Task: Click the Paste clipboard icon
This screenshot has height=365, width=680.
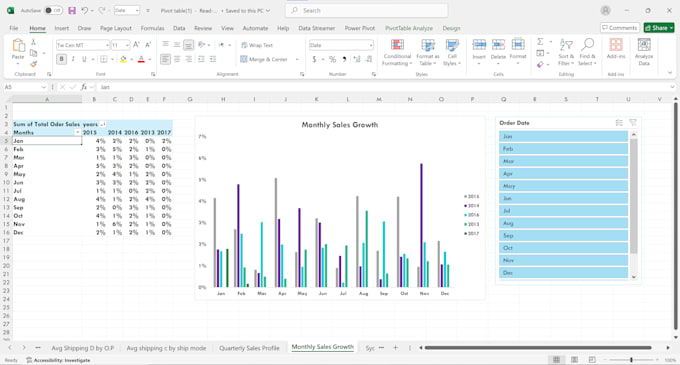Action: point(18,46)
